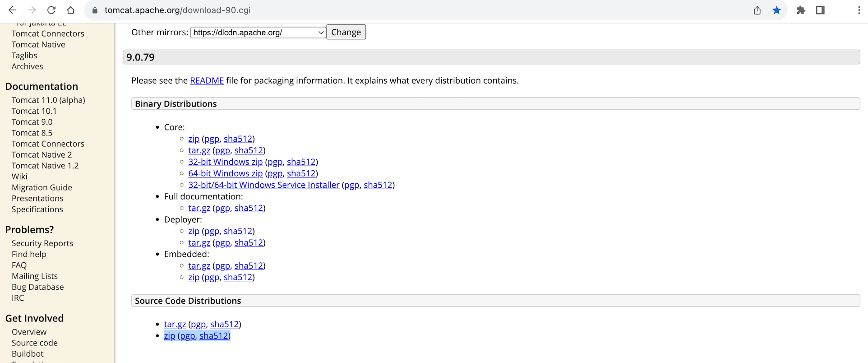This screenshot has width=868, height=363.
Task: Open Tomcat Native 2 documentation
Action: click(42, 155)
